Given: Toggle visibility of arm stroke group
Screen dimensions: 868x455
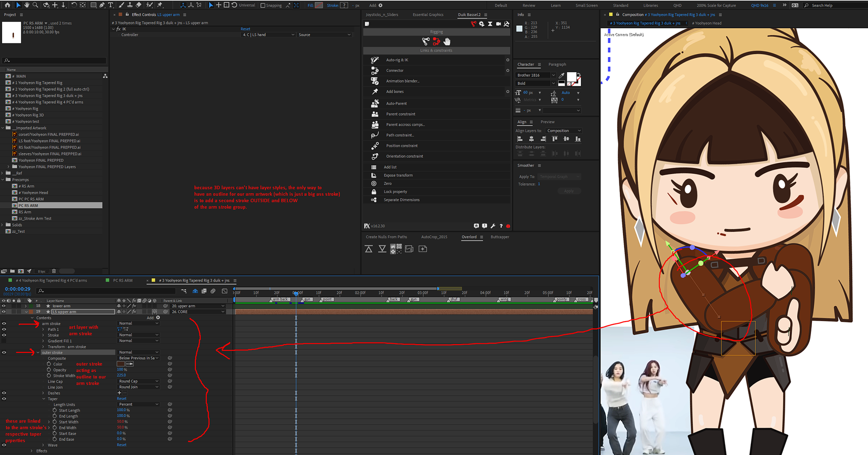Looking at the screenshot, I should (4, 323).
